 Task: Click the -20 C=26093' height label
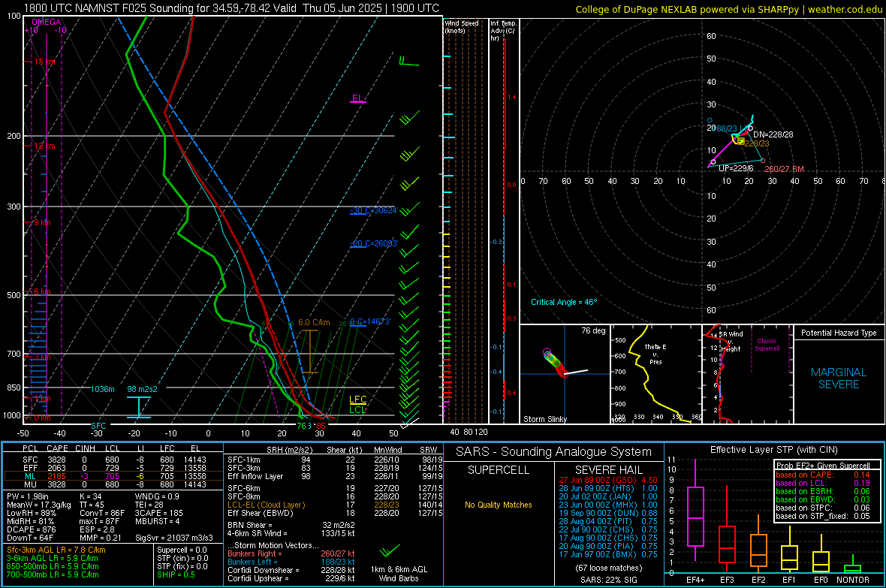click(374, 243)
